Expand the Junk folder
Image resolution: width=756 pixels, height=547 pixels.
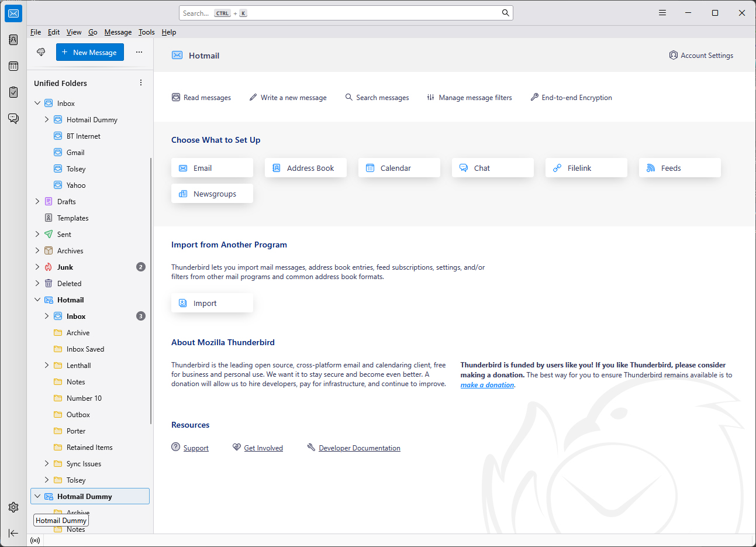coord(37,267)
